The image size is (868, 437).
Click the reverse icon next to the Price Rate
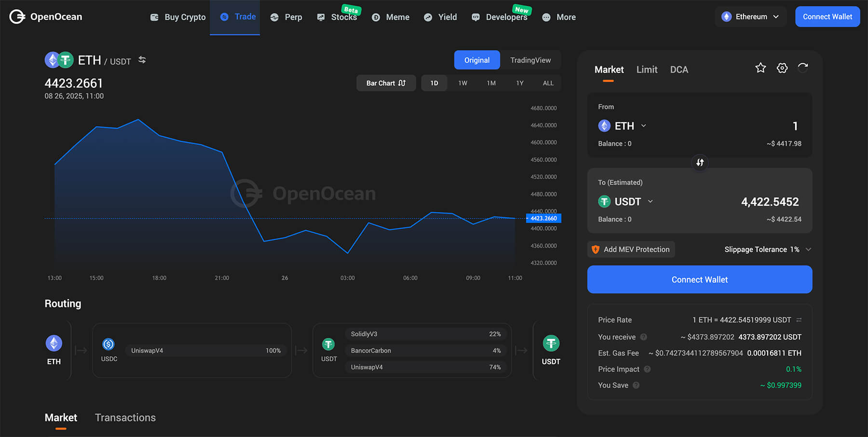[x=798, y=319]
